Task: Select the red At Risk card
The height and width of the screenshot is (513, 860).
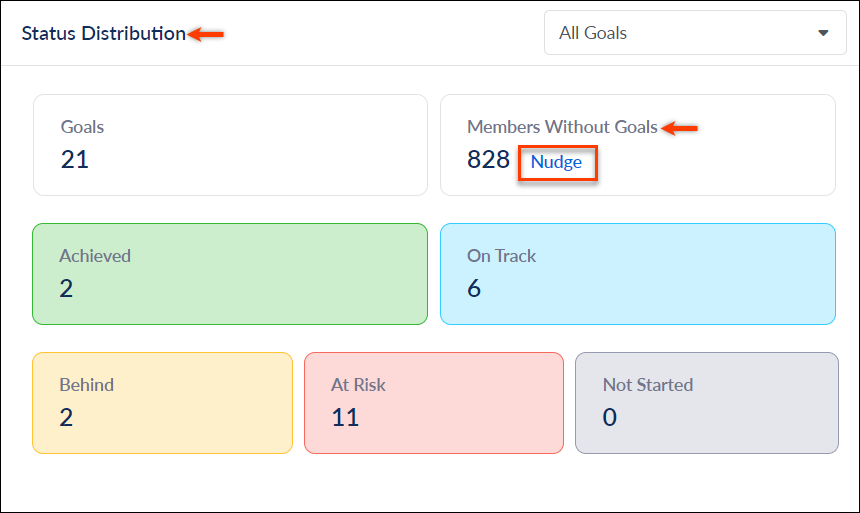Action: pos(434,403)
